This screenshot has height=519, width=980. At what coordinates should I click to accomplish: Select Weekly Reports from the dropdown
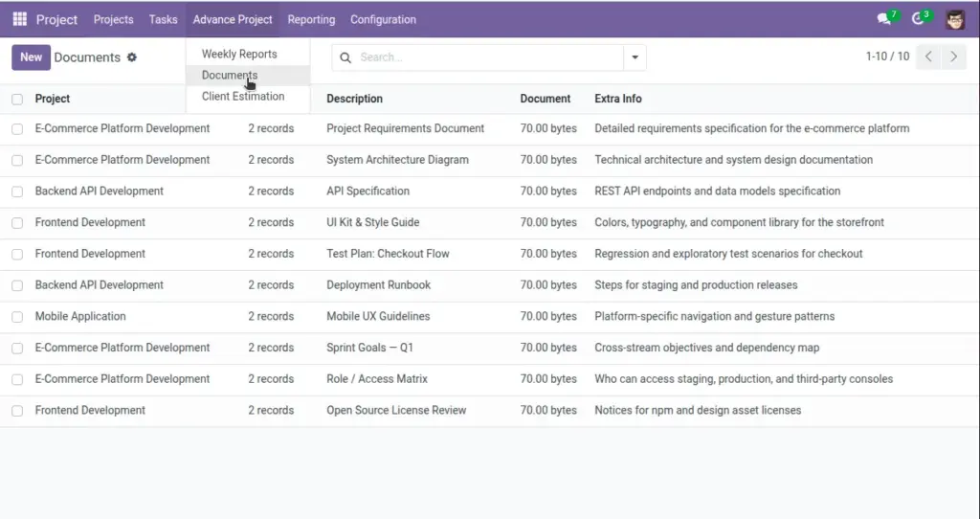(x=239, y=54)
